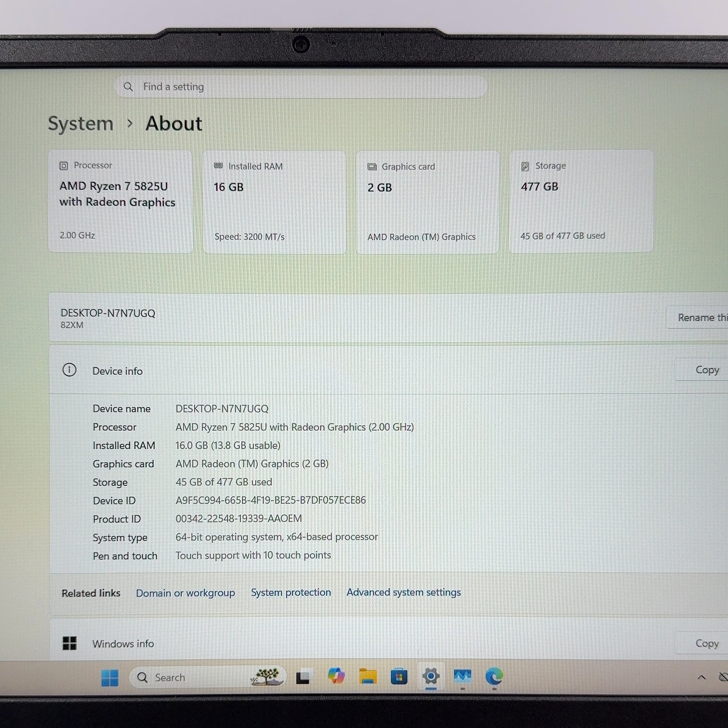Click the Graphics card icon on its card
The height and width of the screenshot is (728, 728).
(x=372, y=167)
